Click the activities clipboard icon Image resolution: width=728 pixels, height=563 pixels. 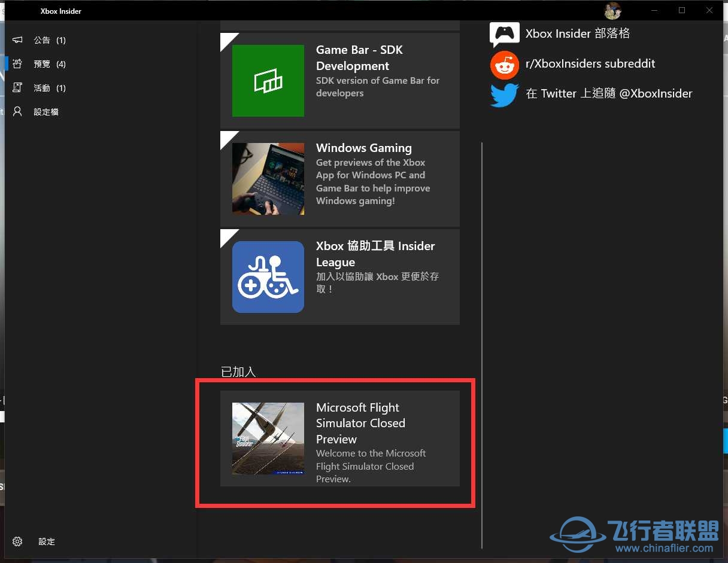(x=17, y=88)
